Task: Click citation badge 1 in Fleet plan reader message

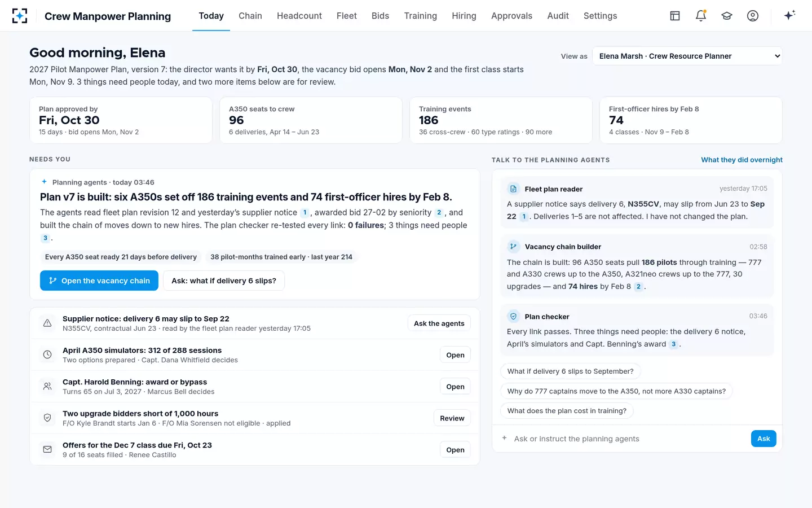Action: pos(524,217)
